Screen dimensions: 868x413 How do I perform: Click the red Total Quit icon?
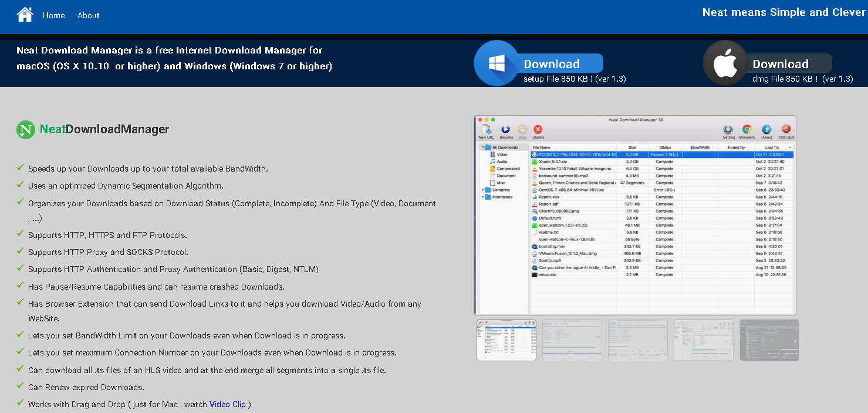[x=786, y=130]
